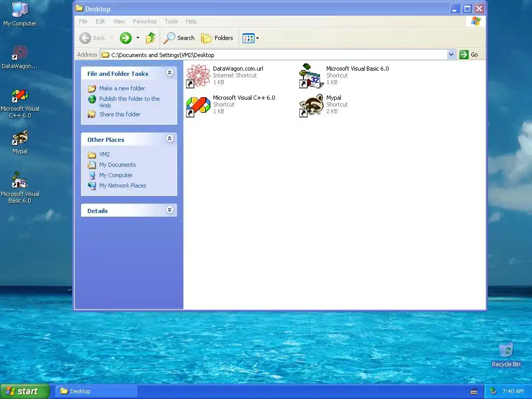Go to My Computer link in Other Places
Screen dimensions: 532x399
pyautogui.click(x=116, y=176)
